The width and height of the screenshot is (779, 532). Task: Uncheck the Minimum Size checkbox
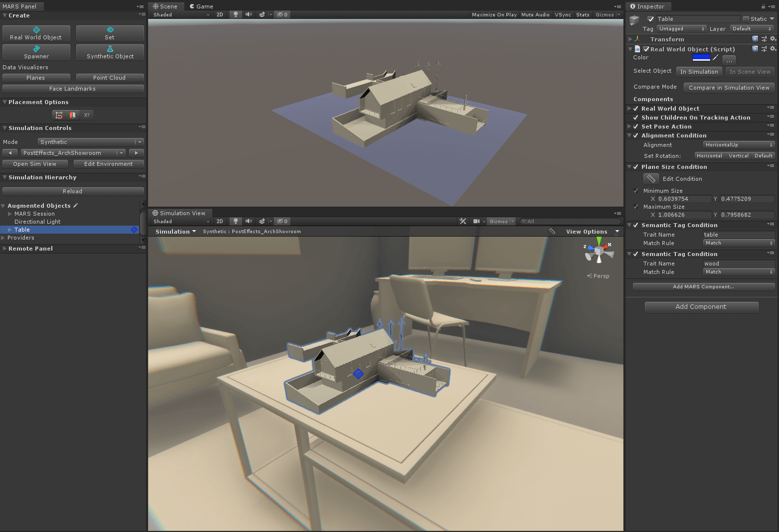(x=636, y=191)
